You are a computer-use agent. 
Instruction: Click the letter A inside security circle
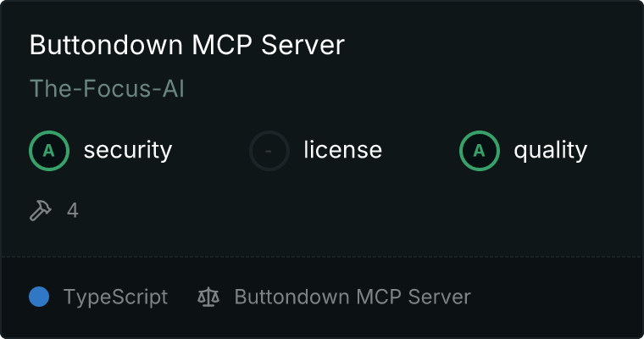[49, 151]
